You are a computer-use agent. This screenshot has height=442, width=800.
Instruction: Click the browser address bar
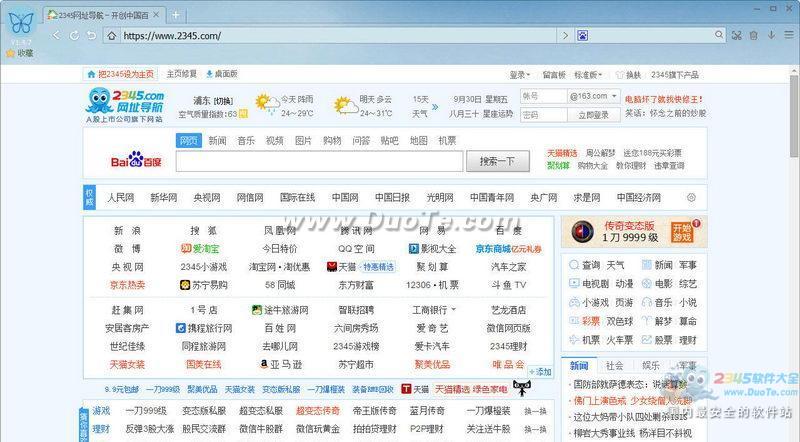click(338, 36)
